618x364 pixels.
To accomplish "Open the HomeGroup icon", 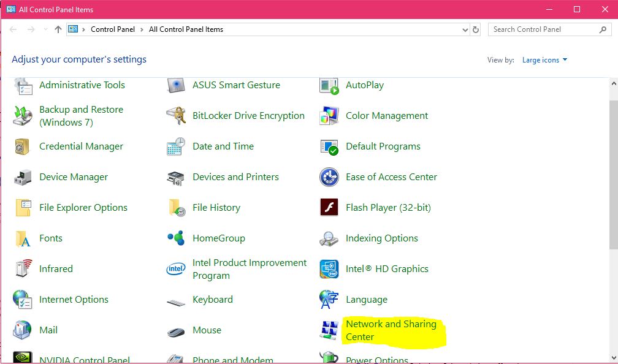I will (x=176, y=238).
